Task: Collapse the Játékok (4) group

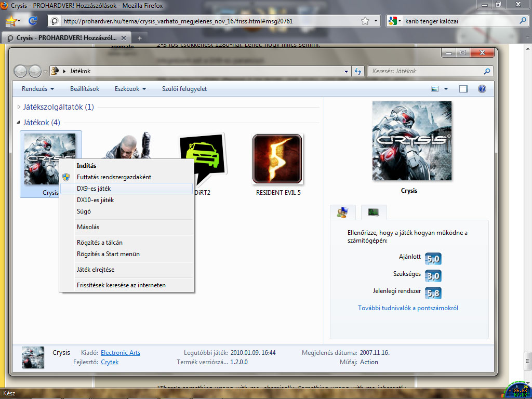Action: point(18,123)
